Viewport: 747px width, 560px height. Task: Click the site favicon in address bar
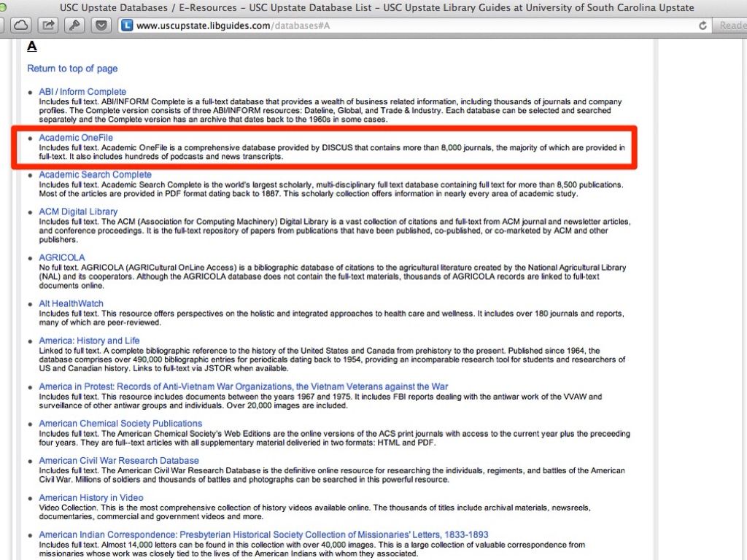pyautogui.click(x=127, y=26)
